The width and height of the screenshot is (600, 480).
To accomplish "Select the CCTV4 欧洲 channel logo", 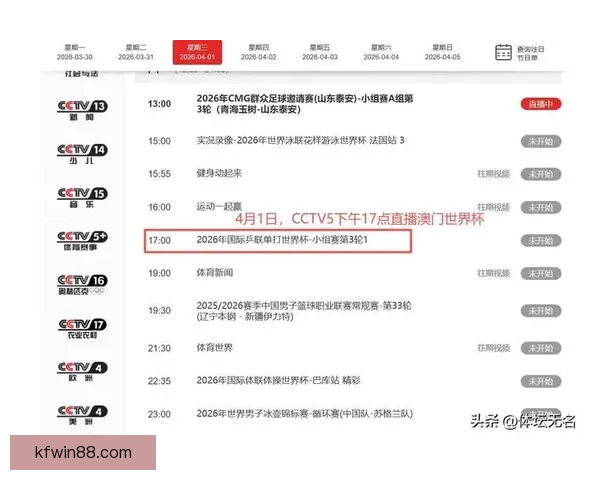I will [x=82, y=371].
